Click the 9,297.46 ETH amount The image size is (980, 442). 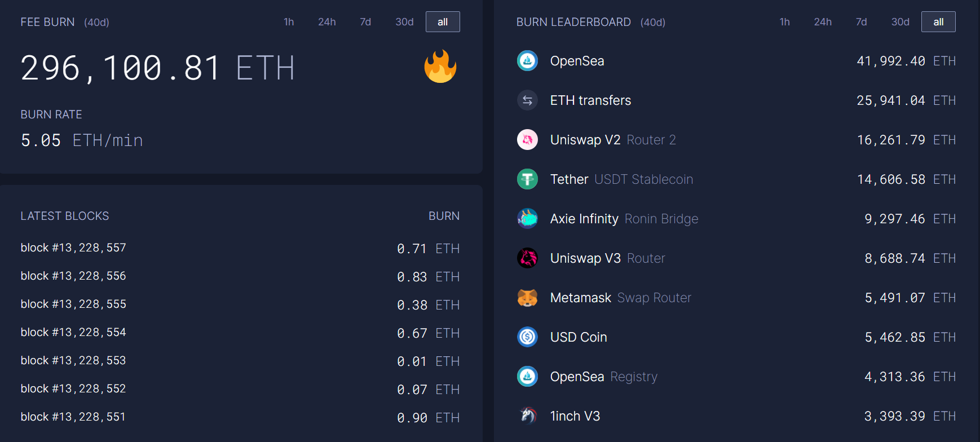point(910,219)
